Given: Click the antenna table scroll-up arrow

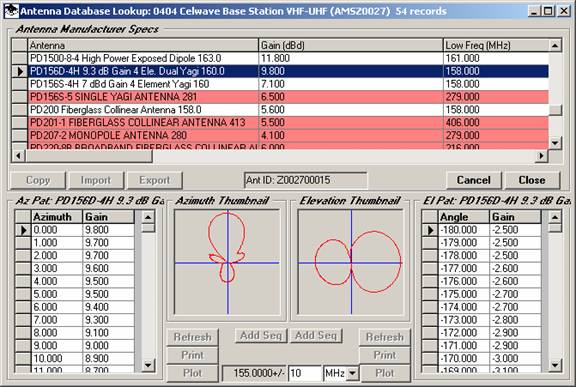Looking at the screenshot, I should [x=555, y=46].
